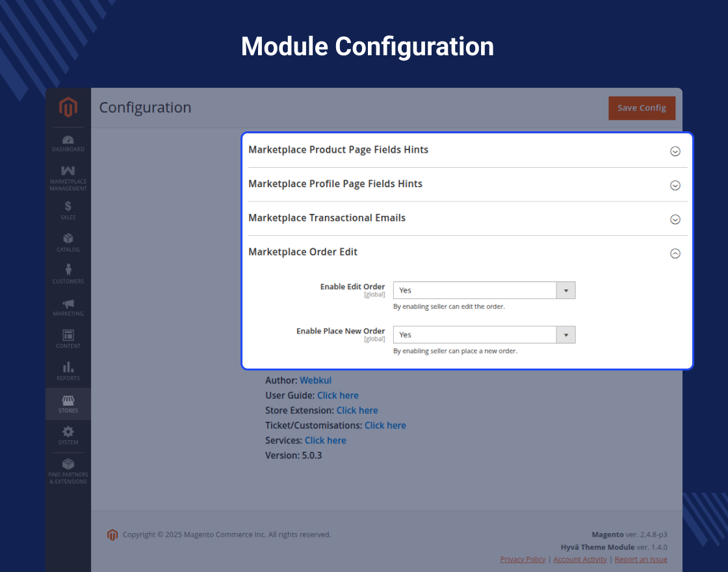Image resolution: width=728 pixels, height=572 pixels.
Task: Open the Enable Place New Order dropdown
Action: (x=484, y=335)
